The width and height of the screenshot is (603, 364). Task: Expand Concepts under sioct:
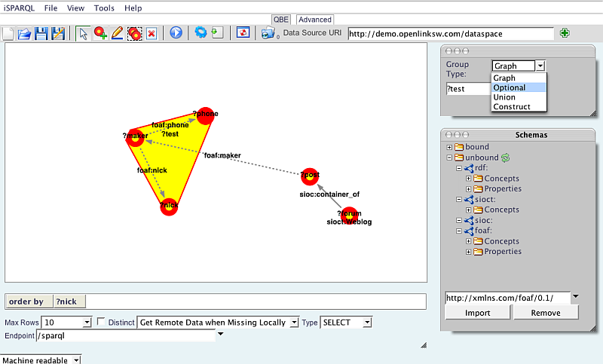click(x=468, y=210)
